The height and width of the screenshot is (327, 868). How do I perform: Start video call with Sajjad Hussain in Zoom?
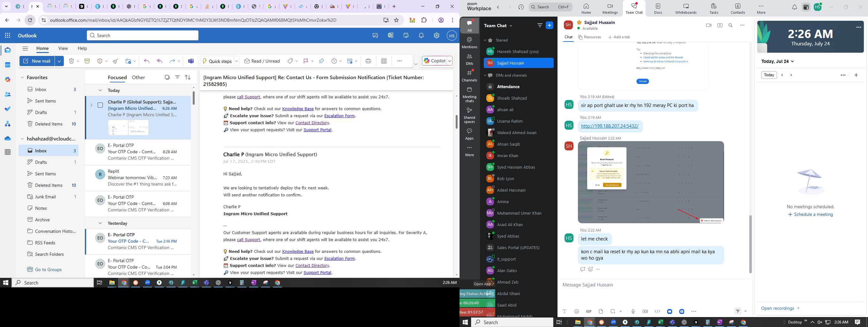(709, 25)
